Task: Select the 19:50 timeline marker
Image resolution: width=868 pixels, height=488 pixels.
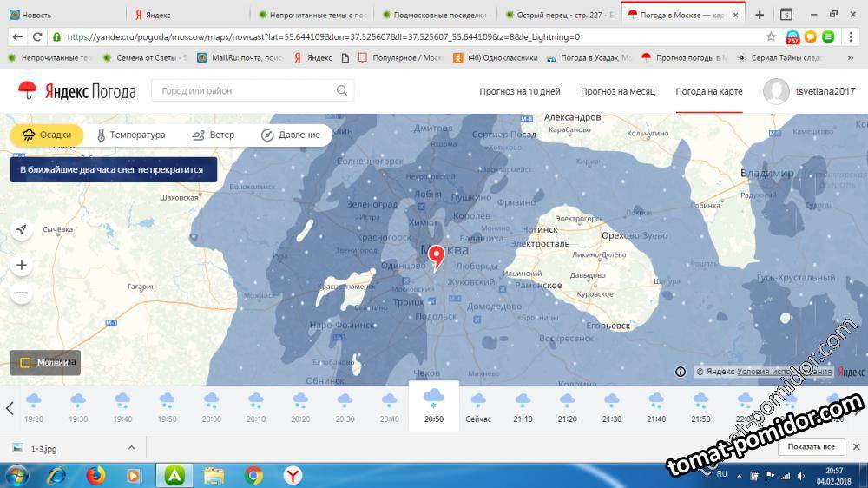Action: (x=168, y=408)
